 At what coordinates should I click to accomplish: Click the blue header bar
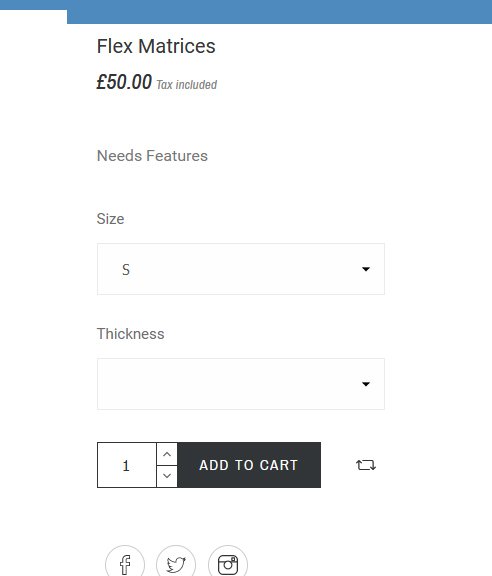[x=279, y=12]
